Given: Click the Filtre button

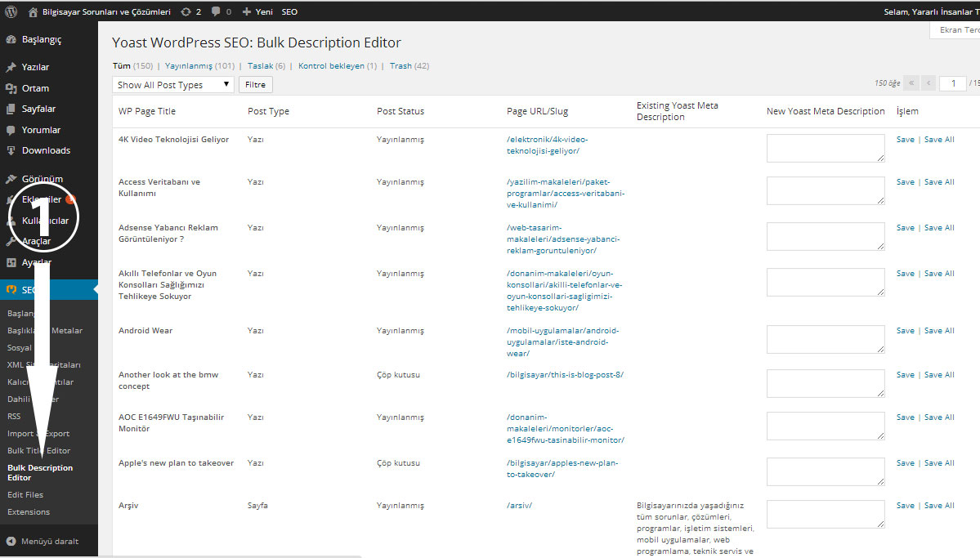Looking at the screenshot, I should tap(256, 84).
